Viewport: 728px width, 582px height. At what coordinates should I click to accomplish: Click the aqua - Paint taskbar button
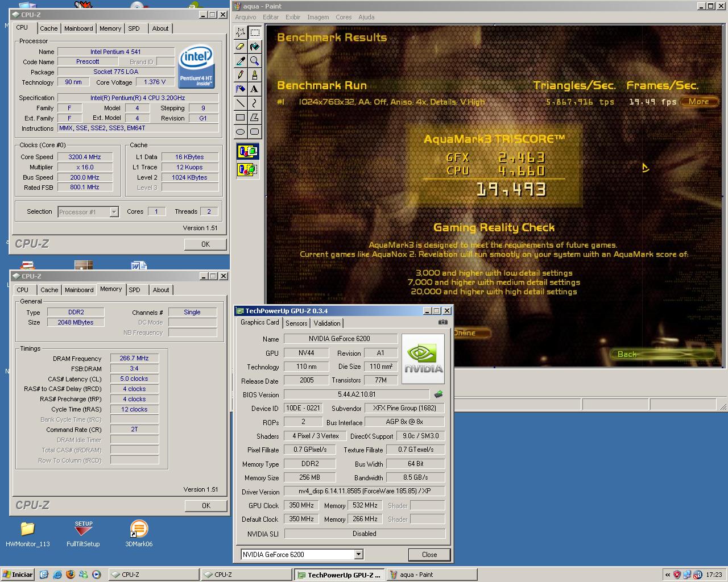pyautogui.click(x=432, y=575)
